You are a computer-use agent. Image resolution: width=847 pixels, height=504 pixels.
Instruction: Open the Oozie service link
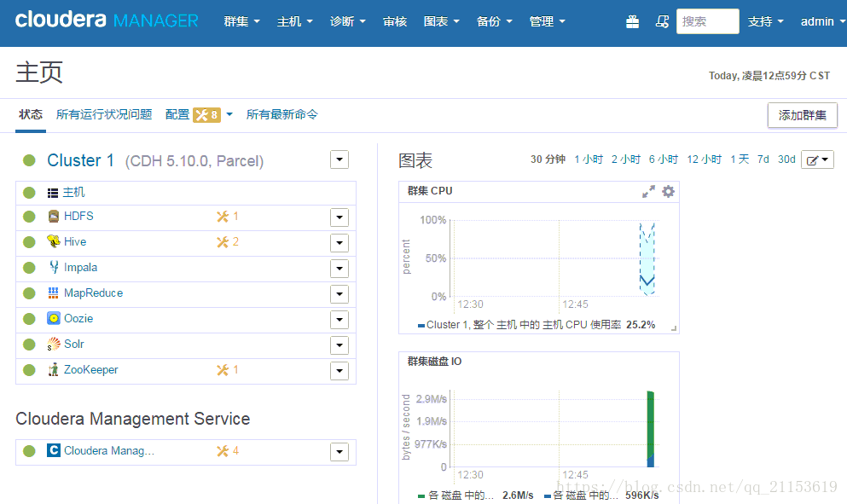[x=78, y=318]
